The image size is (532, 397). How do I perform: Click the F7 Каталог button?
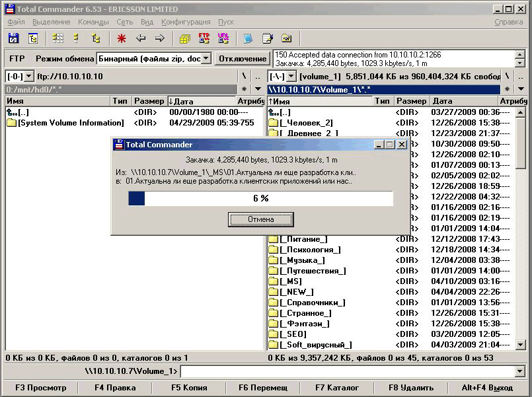337,388
